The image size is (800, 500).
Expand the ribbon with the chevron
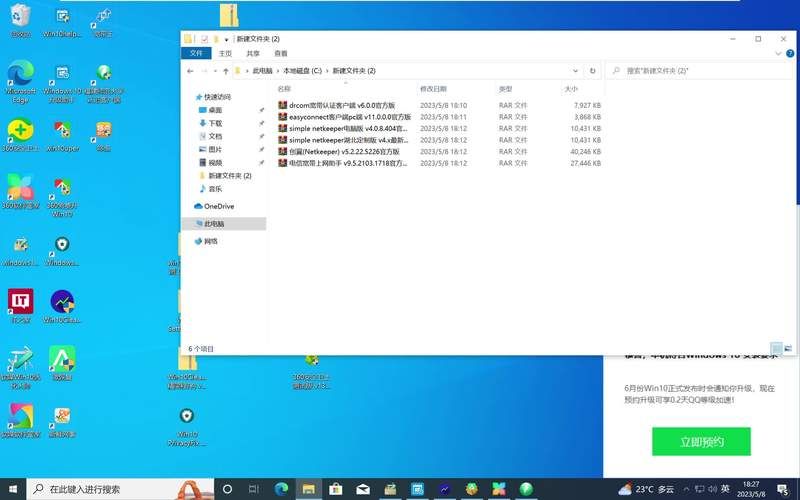pyautogui.click(x=778, y=53)
